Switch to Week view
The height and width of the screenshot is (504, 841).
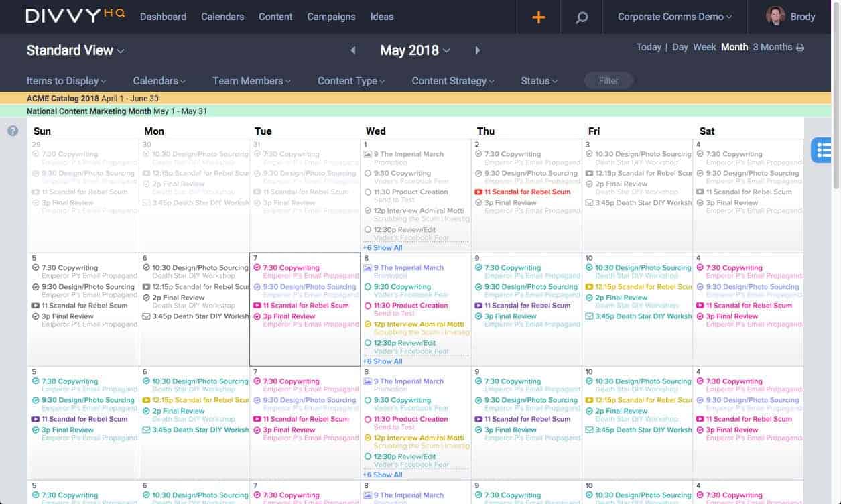(x=704, y=47)
